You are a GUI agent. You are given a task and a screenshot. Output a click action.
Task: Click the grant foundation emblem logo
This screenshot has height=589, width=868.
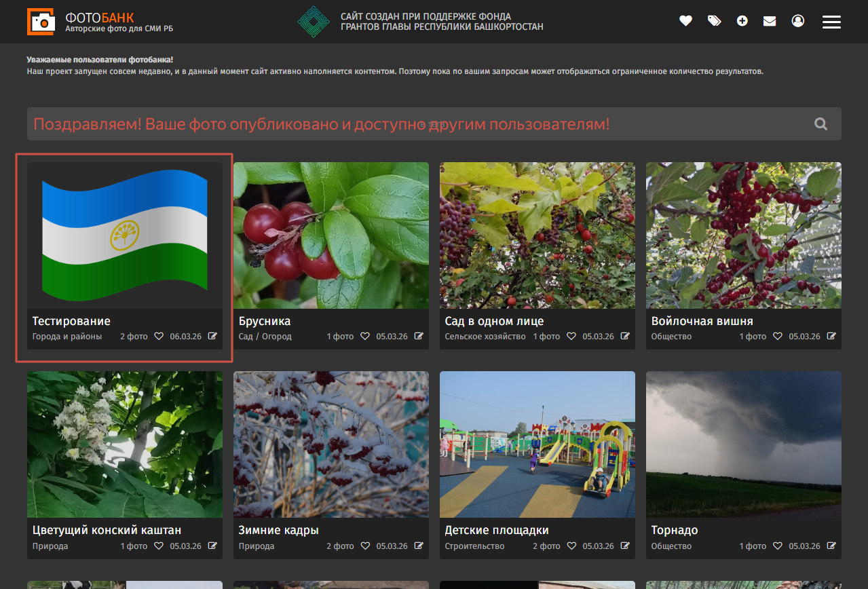point(314,22)
